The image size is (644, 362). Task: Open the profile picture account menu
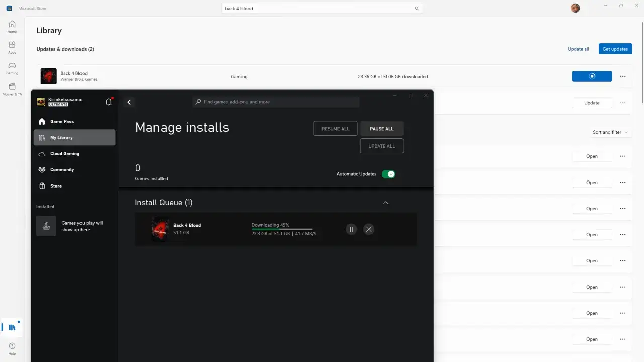coord(575,8)
